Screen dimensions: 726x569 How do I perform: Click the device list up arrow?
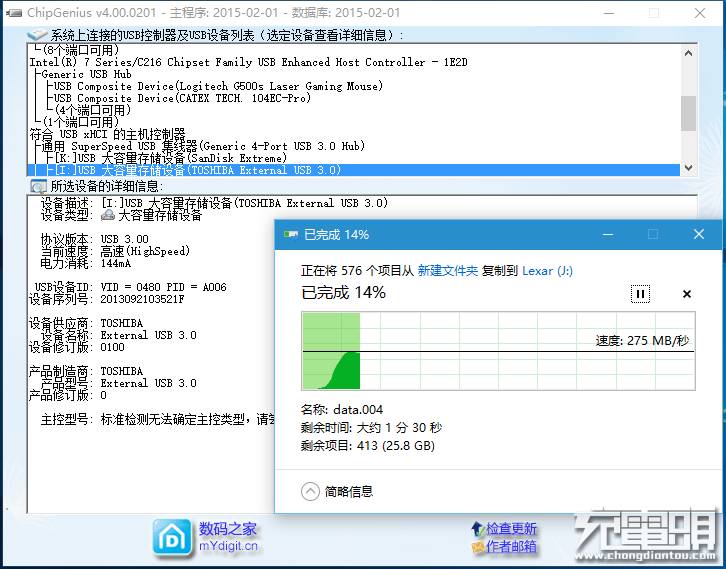(x=688, y=53)
